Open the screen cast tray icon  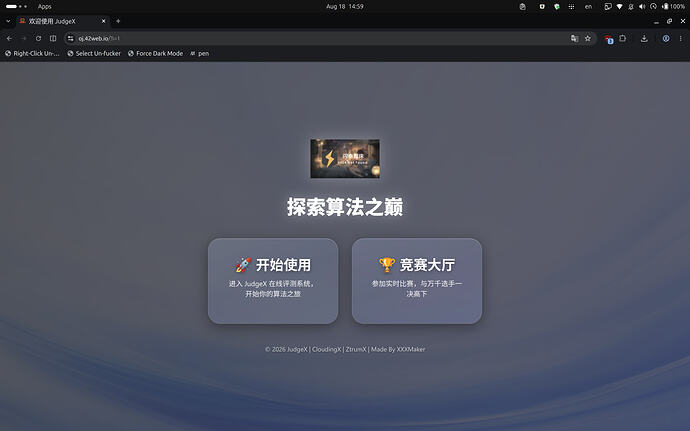coord(608,7)
